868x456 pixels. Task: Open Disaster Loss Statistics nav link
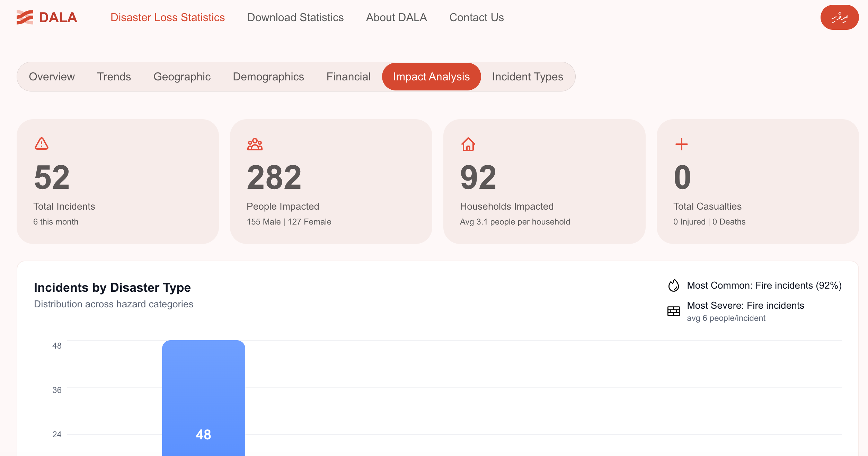point(168,17)
